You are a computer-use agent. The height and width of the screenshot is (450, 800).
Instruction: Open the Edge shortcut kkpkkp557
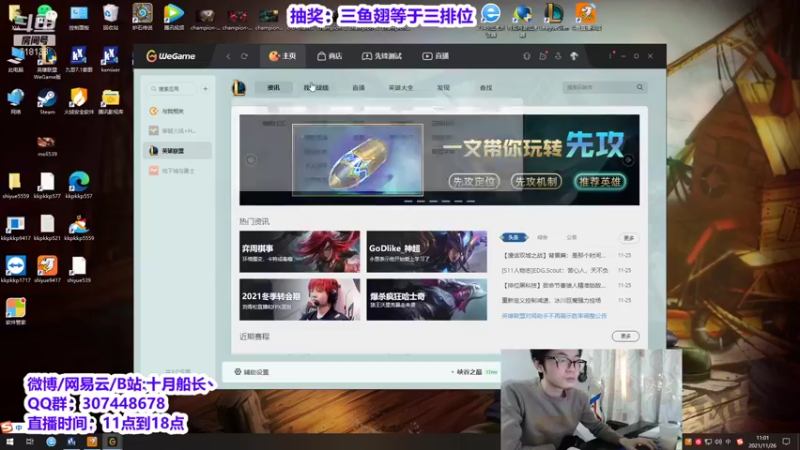click(x=79, y=185)
